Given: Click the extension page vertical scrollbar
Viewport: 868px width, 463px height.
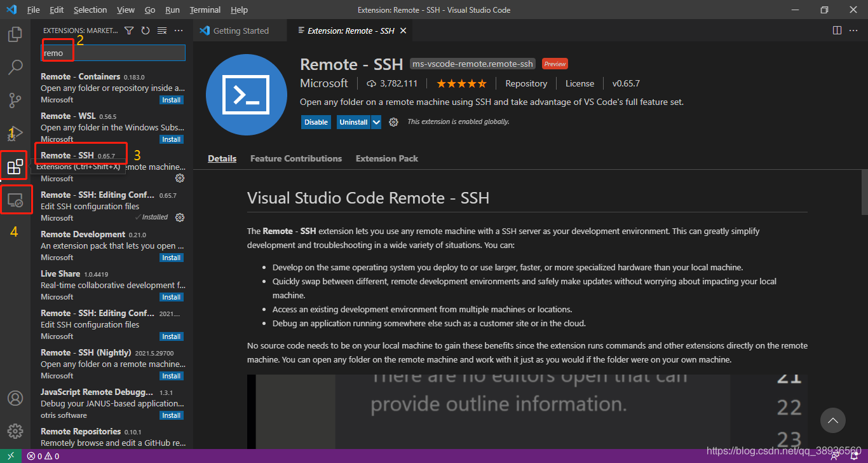Looking at the screenshot, I should coord(864,193).
